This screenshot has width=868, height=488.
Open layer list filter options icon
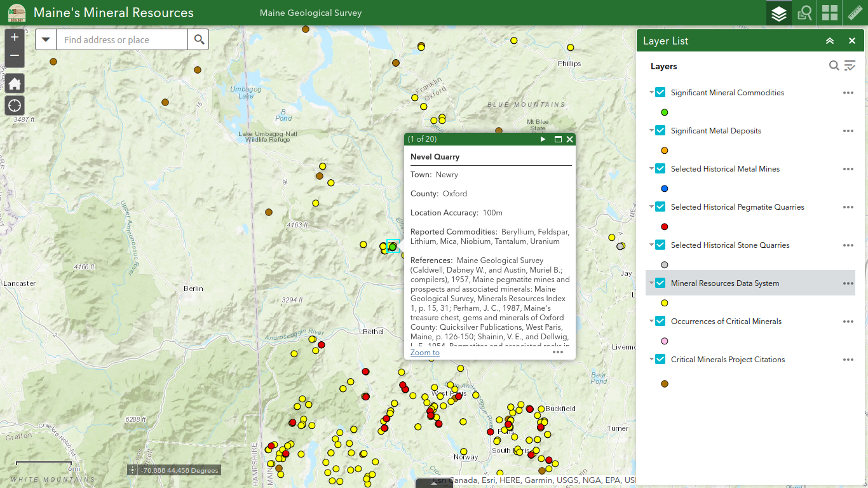coord(850,65)
